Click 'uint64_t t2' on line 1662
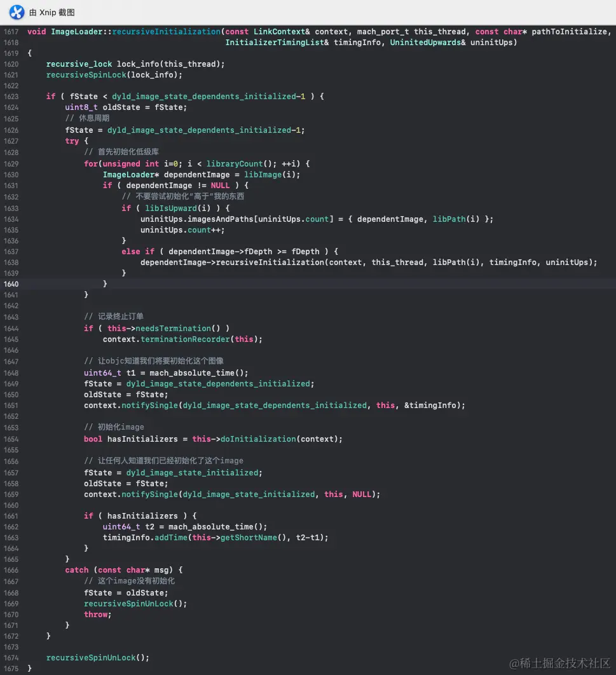616x675 pixels. click(128, 527)
